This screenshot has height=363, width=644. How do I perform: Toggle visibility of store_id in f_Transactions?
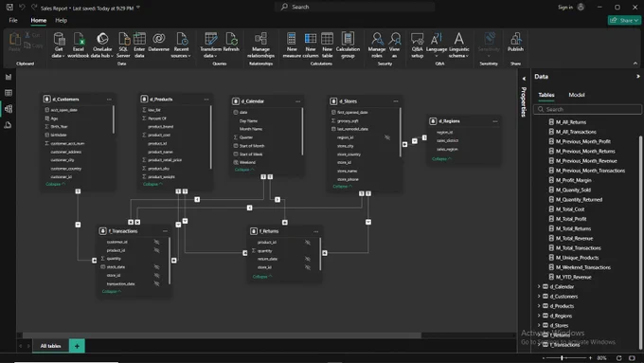pyautogui.click(x=156, y=275)
